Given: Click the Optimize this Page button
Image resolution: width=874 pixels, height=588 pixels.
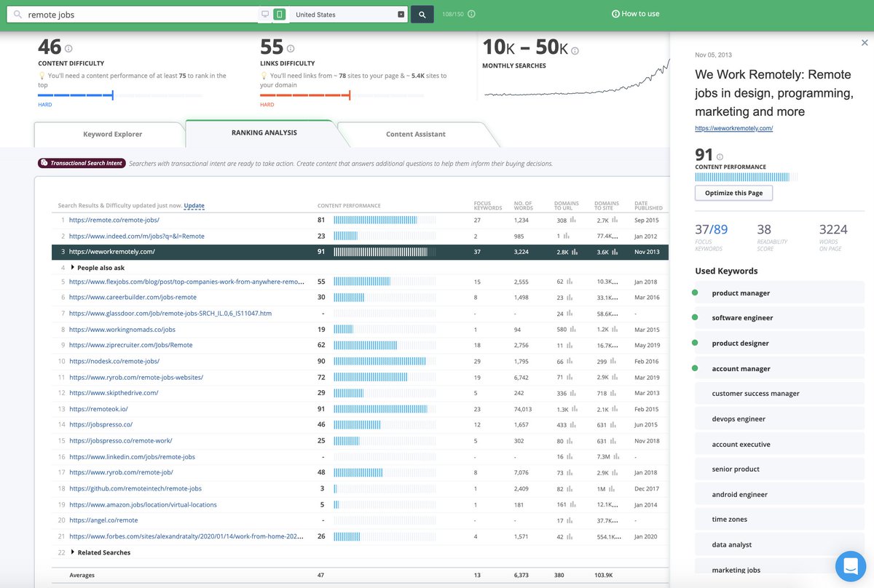Looking at the screenshot, I should [733, 193].
